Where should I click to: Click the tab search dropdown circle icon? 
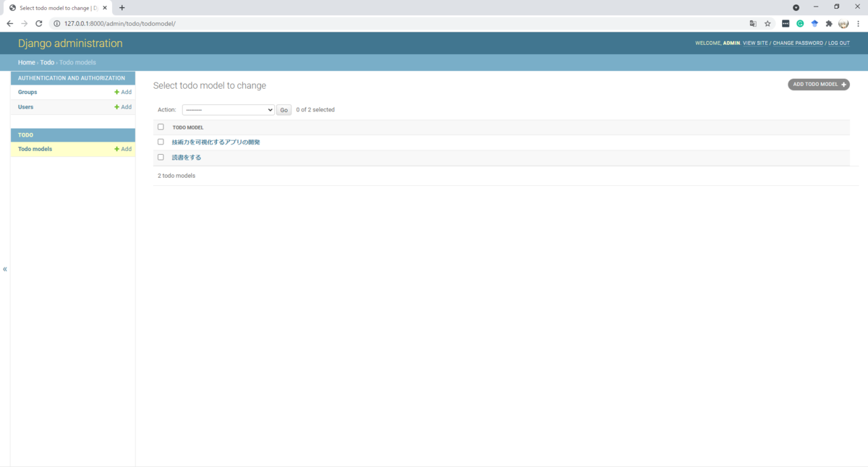796,7
